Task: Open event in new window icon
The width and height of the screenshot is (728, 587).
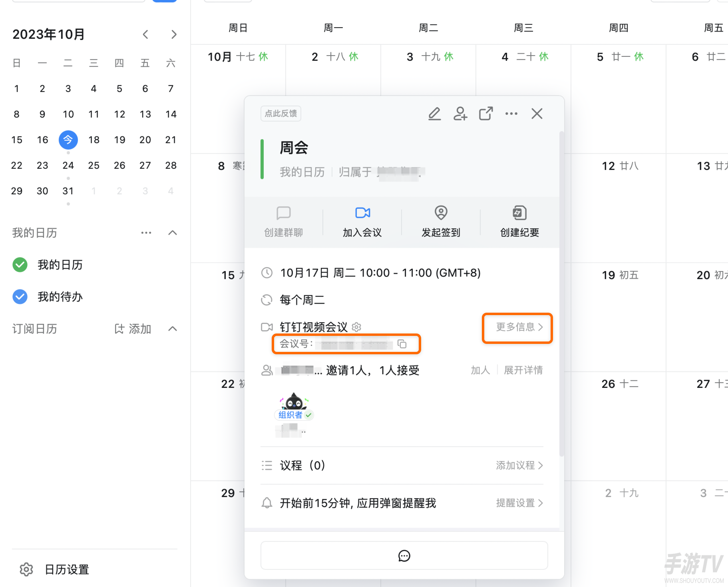Action: [486, 114]
